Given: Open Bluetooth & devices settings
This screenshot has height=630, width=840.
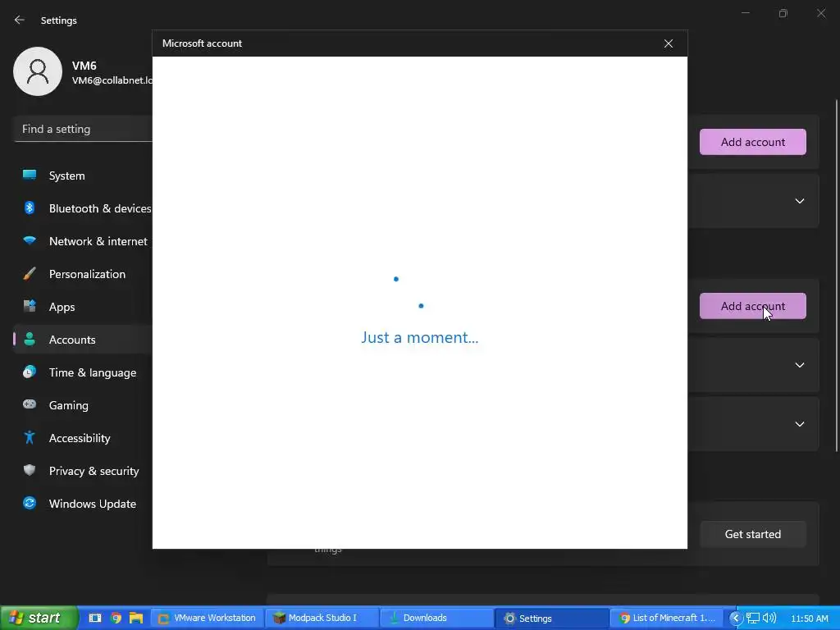Looking at the screenshot, I should (83, 208).
